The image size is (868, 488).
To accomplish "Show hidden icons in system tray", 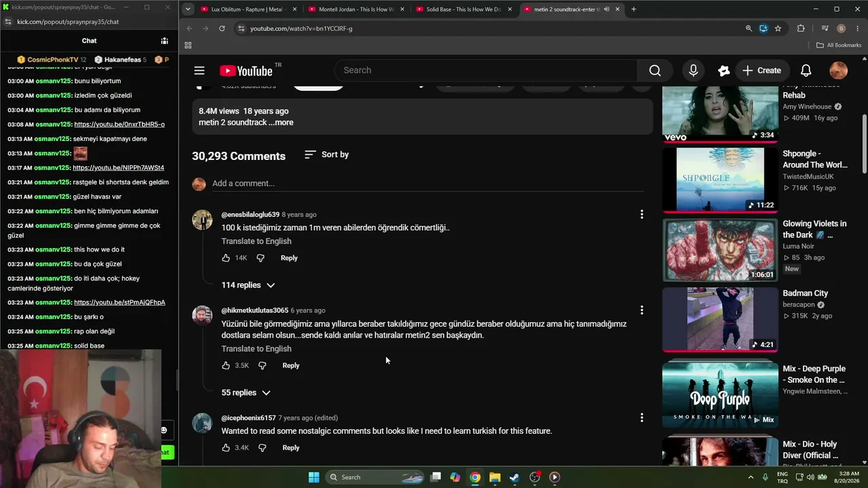I will pyautogui.click(x=751, y=477).
